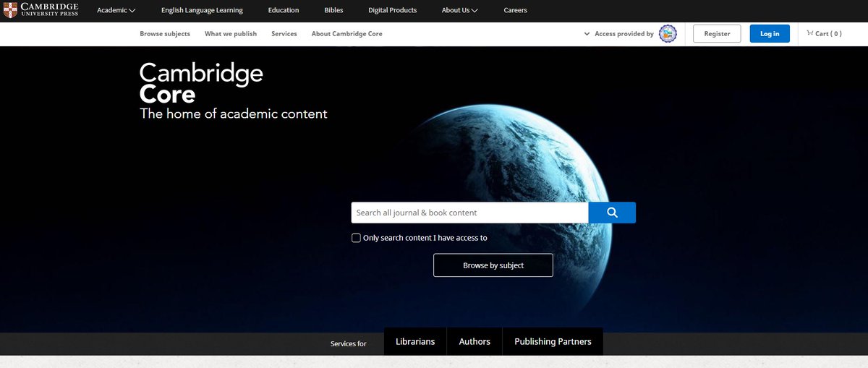Image resolution: width=868 pixels, height=368 pixels.
Task: Expand the Academic dropdown menu
Action: (116, 11)
